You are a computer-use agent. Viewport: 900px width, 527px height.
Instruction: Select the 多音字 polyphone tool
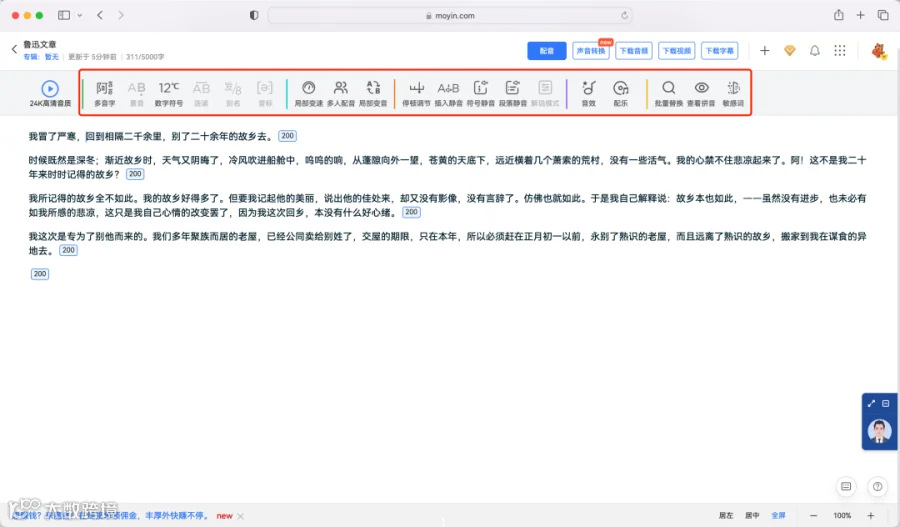click(x=104, y=94)
